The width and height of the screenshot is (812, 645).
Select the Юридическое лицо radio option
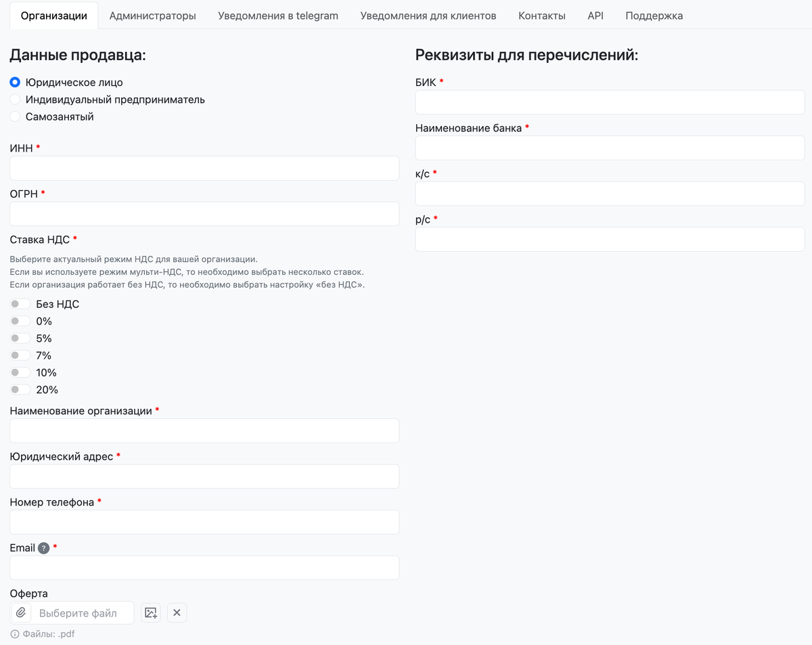click(x=15, y=83)
